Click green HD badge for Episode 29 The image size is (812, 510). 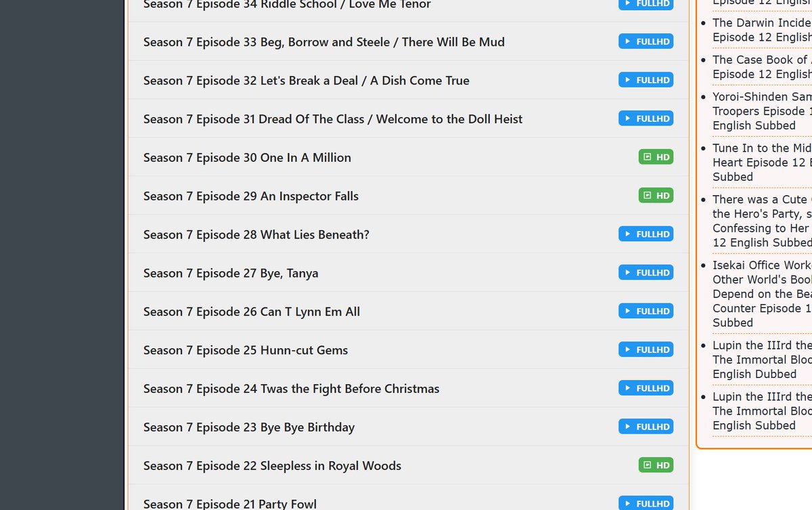pyautogui.click(x=656, y=196)
